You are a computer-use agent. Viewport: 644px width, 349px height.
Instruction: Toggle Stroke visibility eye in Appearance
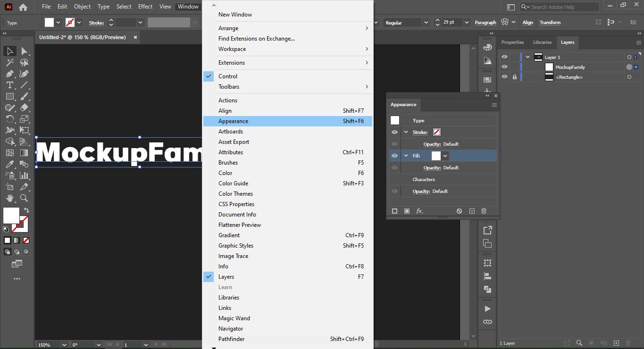[x=395, y=132]
